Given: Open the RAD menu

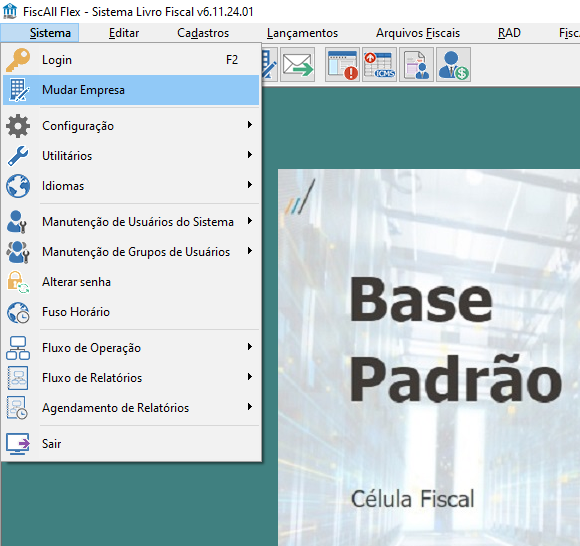Looking at the screenshot, I should tap(509, 33).
